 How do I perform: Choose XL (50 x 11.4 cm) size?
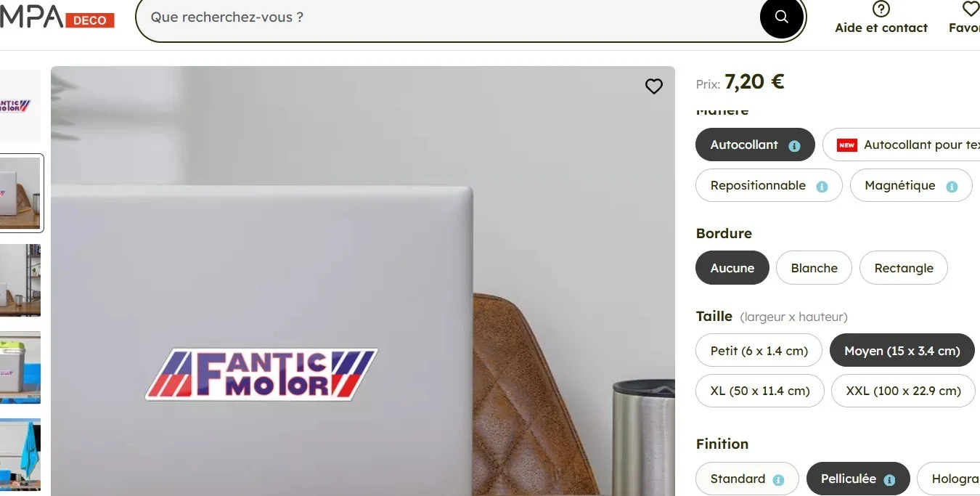(759, 391)
